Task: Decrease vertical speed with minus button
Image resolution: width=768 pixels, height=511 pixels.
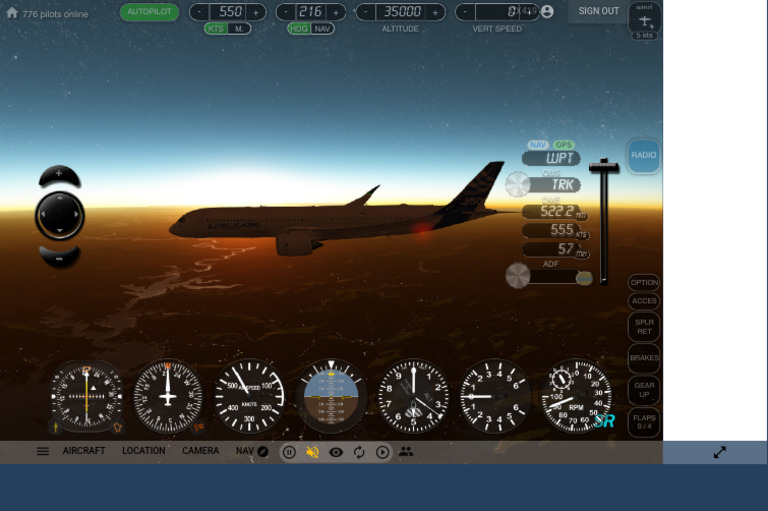Action: click(465, 12)
